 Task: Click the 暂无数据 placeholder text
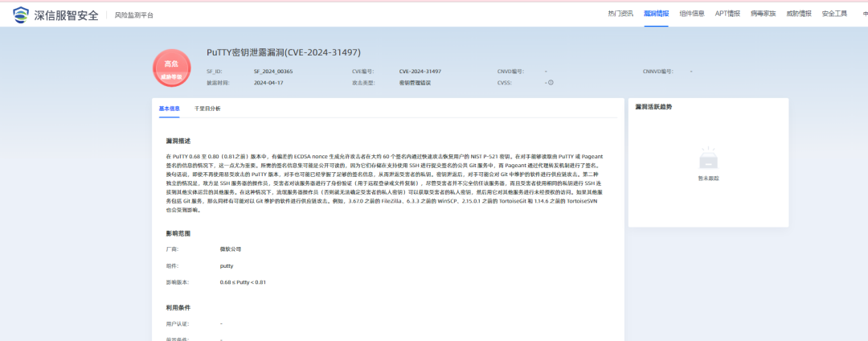point(709,179)
